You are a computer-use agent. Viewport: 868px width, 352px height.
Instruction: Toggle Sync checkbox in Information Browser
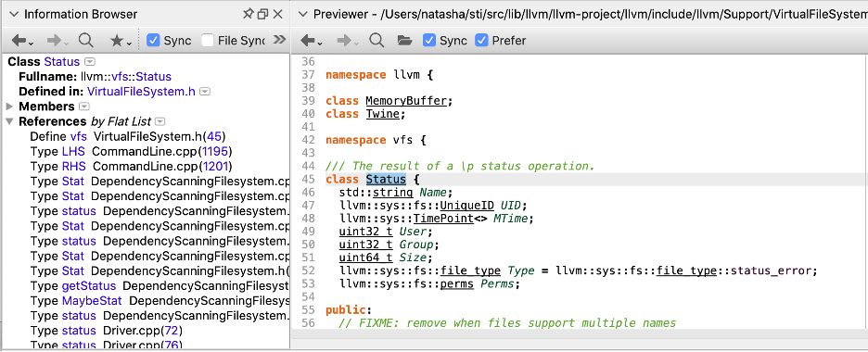pyautogui.click(x=153, y=41)
